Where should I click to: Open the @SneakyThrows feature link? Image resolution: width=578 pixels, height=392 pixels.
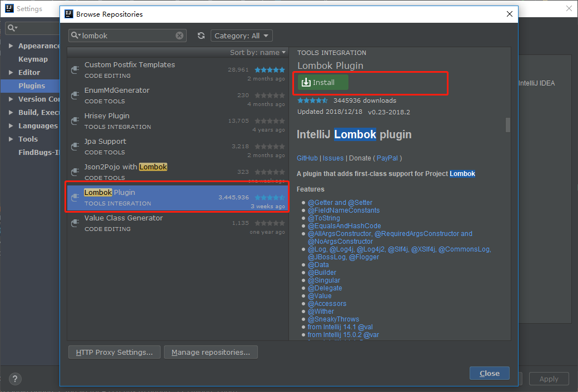pyautogui.click(x=333, y=319)
